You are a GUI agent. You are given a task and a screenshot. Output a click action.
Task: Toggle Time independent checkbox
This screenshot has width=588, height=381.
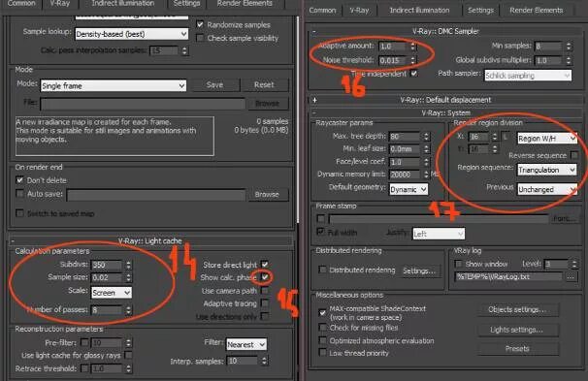[x=413, y=74]
